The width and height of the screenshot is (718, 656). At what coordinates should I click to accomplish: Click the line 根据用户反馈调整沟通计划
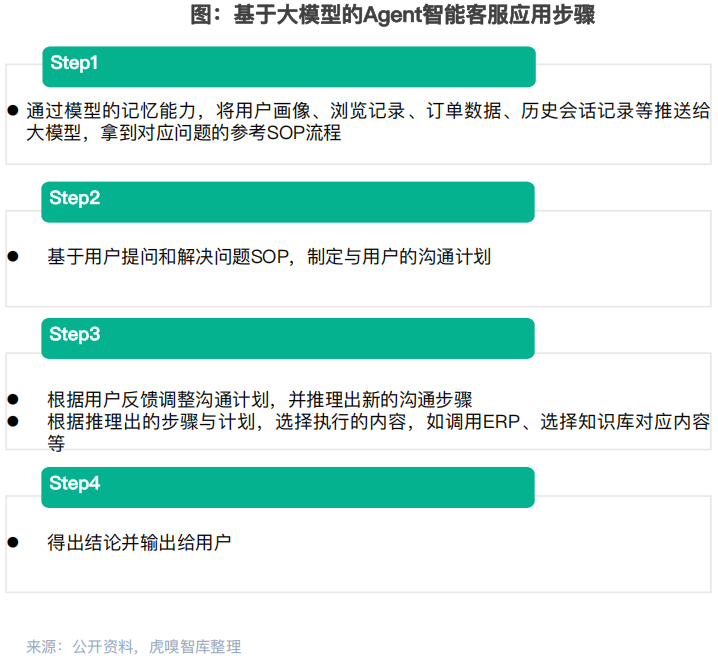pos(260,400)
